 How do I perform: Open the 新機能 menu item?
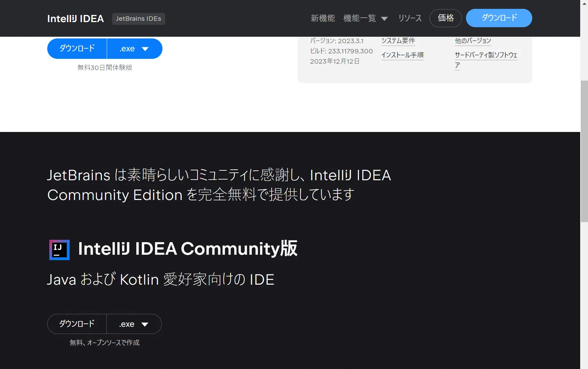323,18
